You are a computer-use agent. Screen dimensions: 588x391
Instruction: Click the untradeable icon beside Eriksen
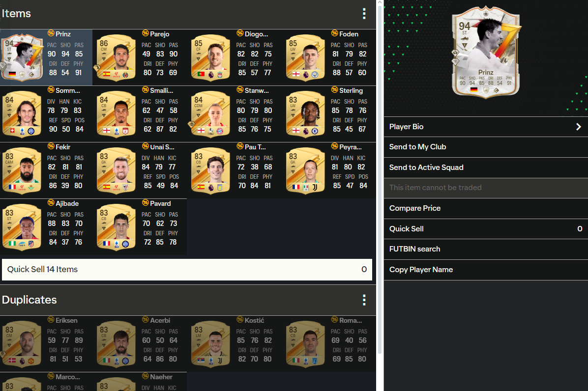coord(51,320)
